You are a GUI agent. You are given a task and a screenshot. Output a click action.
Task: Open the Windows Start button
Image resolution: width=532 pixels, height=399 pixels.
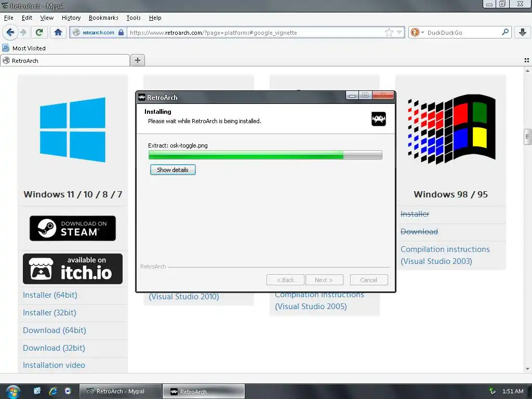(13, 392)
